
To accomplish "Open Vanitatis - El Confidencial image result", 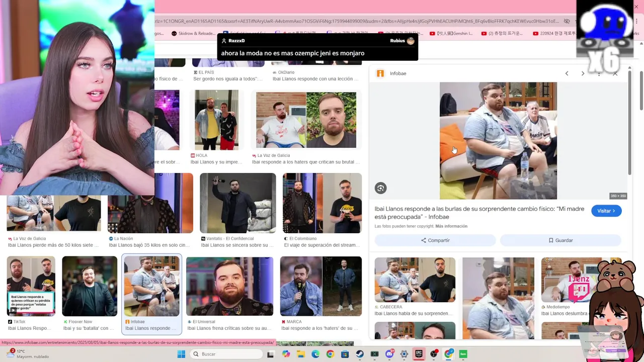I will [237, 203].
